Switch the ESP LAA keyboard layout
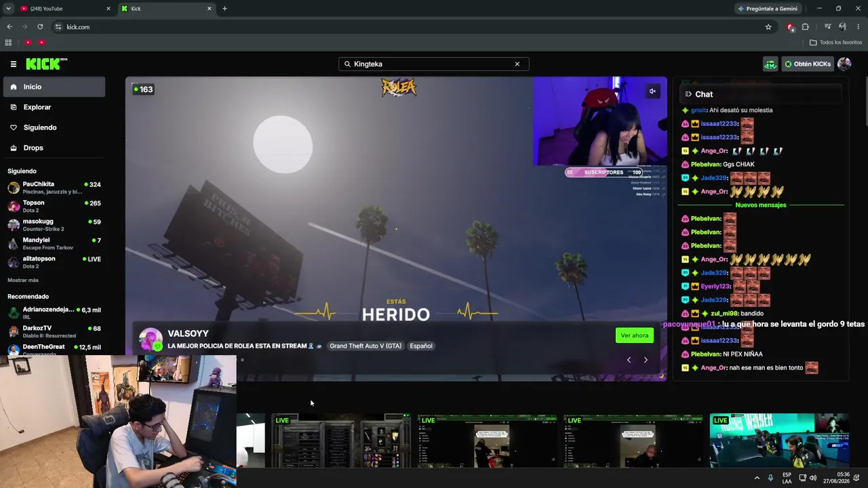868x488 pixels. (x=787, y=478)
